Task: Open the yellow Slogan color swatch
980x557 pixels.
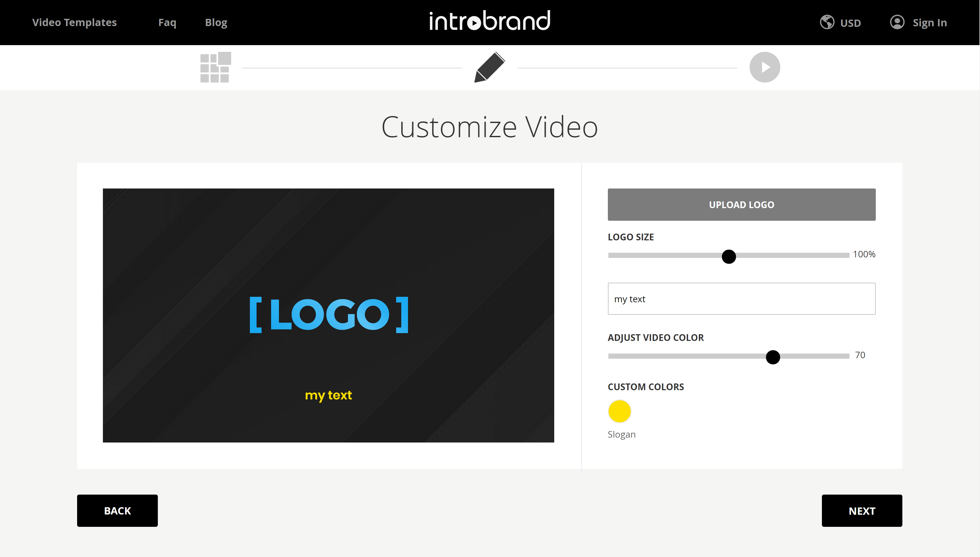Action: click(619, 411)
